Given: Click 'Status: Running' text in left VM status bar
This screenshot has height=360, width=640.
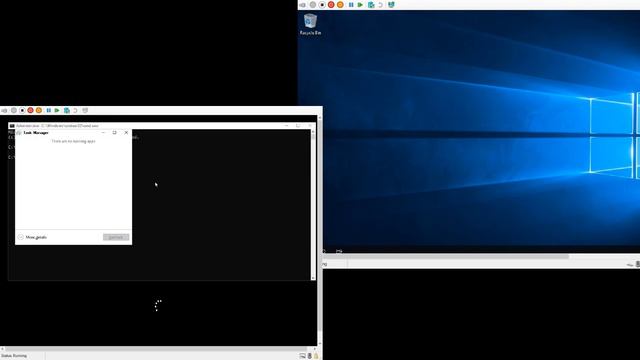Looking at the screenshot, I should [x=14, y=356].
